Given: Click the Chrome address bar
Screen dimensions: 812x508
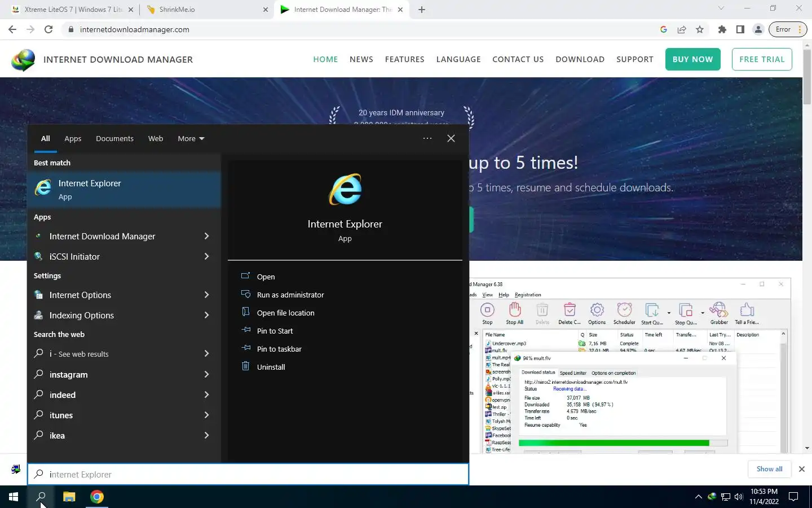Looking at the screenshot, I should [361, 29].
